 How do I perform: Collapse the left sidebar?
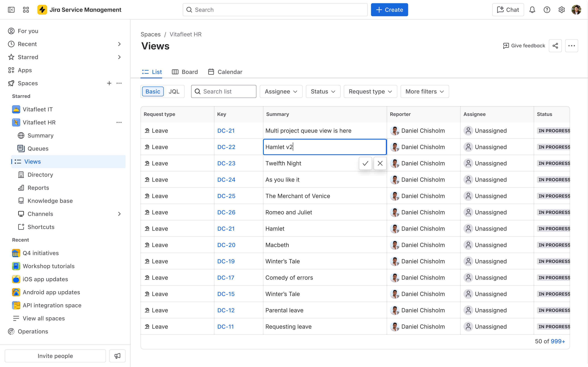11,10
